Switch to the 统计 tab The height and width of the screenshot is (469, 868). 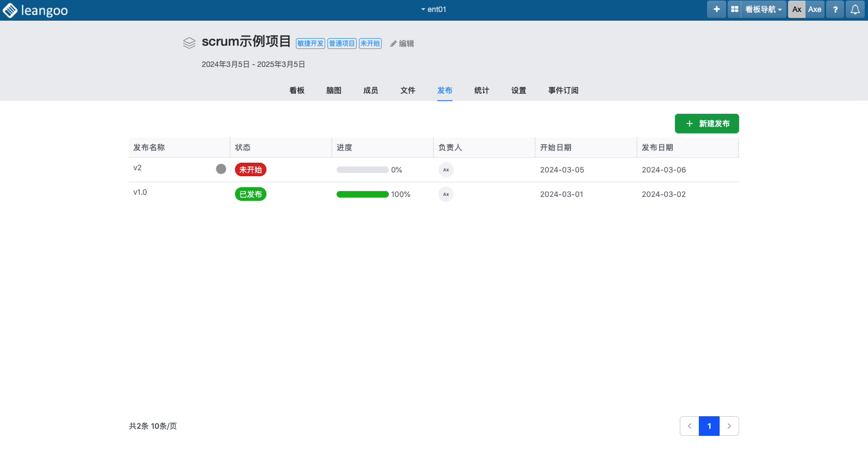[x=482, y=90]
